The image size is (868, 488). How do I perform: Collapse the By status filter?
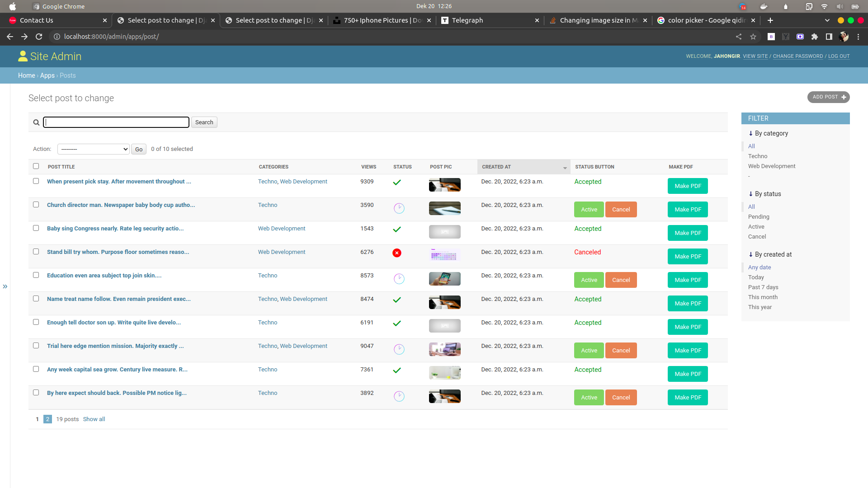pyautogui.click(x=750, y=194)
